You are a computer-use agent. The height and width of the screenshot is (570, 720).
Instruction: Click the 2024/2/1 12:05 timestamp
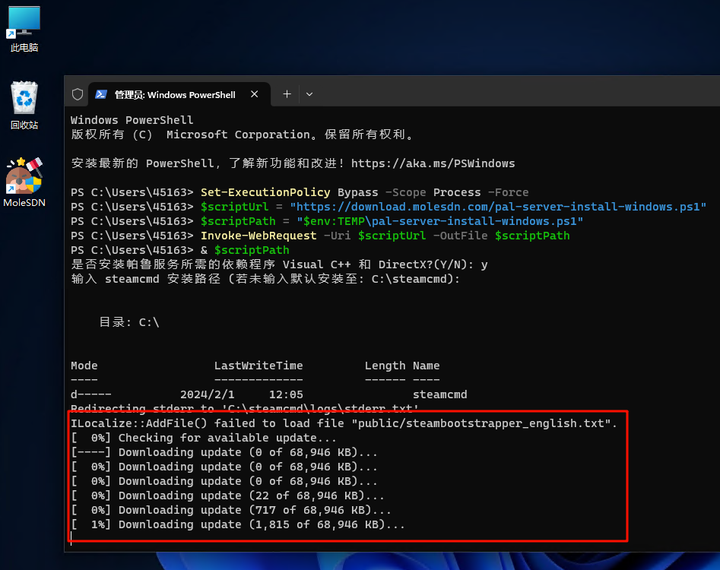pyautogui.click(x=242, y=395)
